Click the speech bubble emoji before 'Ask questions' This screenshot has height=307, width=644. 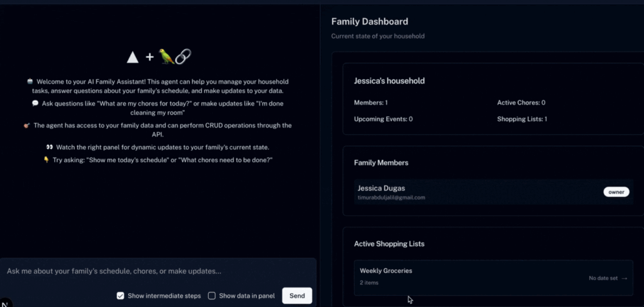coord(35,103)
